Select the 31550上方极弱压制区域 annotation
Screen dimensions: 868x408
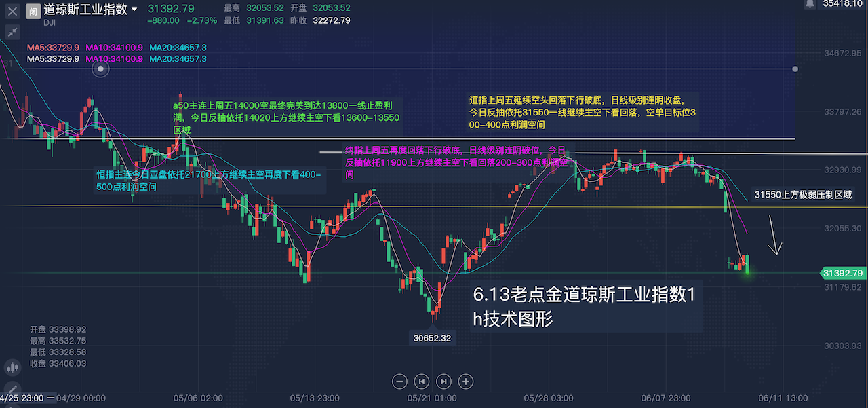click(x=803, y=194)
